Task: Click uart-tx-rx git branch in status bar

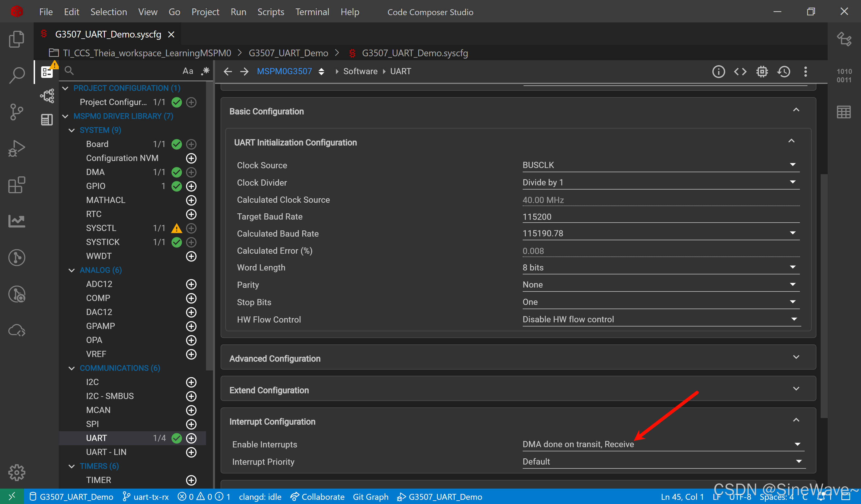Action: pyautogui.click(x=146, y=496)
